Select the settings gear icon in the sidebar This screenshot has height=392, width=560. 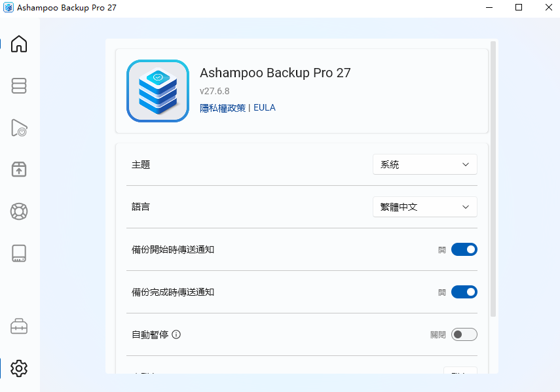pos(19,368)
